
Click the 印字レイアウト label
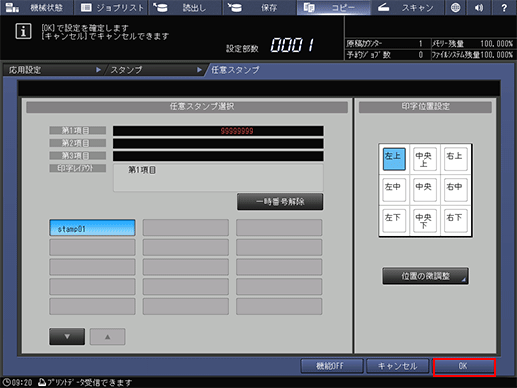(78, 168)
